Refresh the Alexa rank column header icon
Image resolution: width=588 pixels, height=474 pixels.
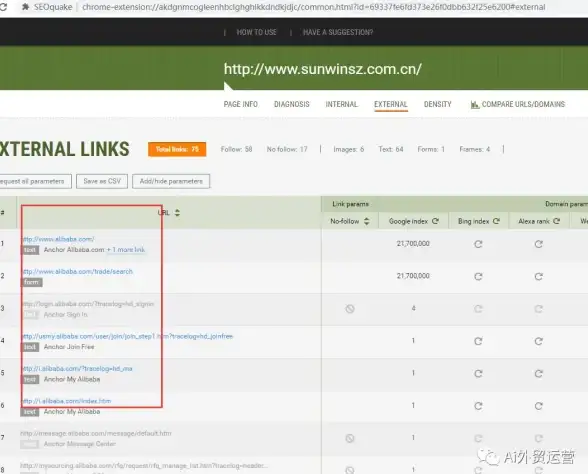click(x=556, y=221)
